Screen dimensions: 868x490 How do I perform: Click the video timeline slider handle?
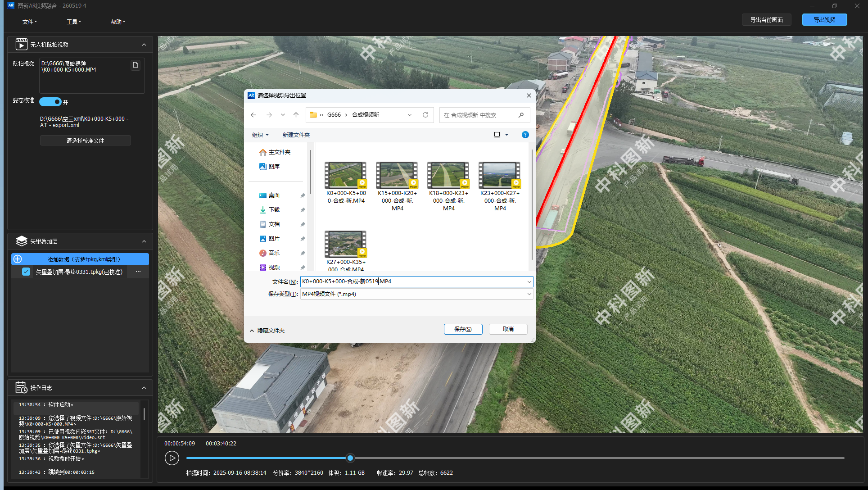[x=350, y=458]
